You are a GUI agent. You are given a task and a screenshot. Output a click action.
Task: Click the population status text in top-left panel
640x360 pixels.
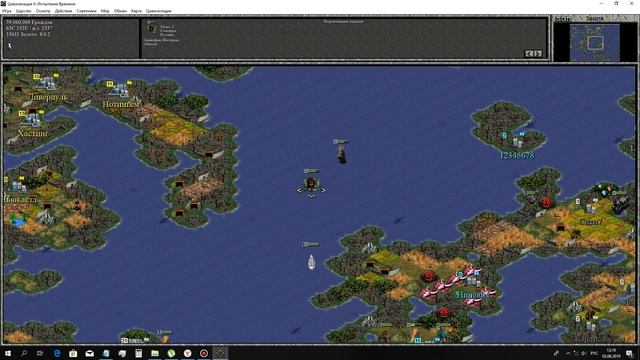point(29,22)
